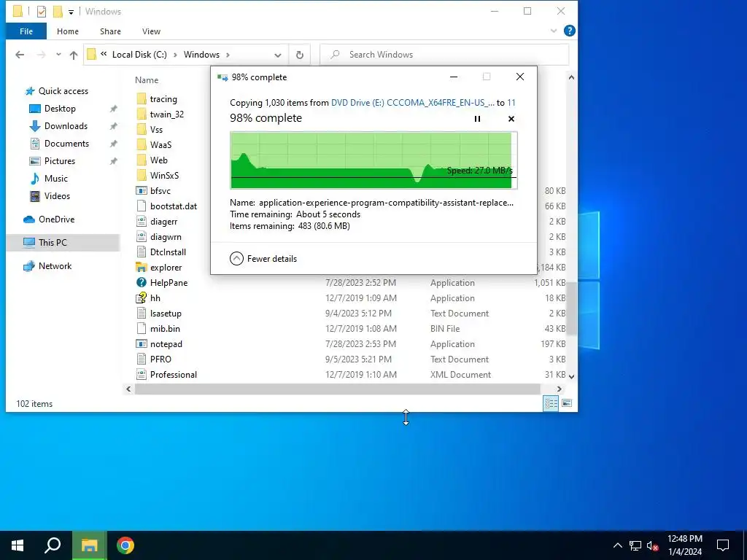
Task: Click the vertical scrollbar down arrow
Action: [x=571, y=376]
